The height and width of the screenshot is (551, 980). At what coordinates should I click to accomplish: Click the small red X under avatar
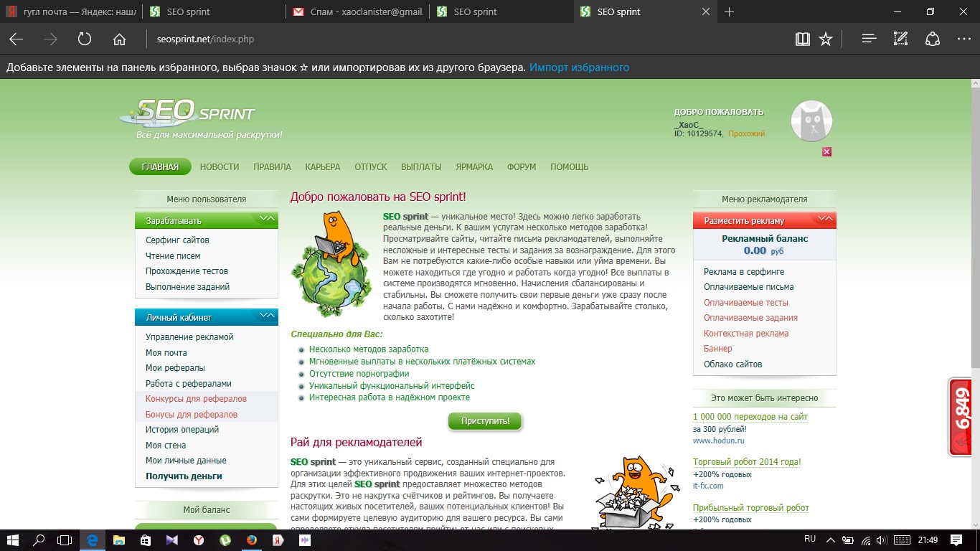coord(826,151)
